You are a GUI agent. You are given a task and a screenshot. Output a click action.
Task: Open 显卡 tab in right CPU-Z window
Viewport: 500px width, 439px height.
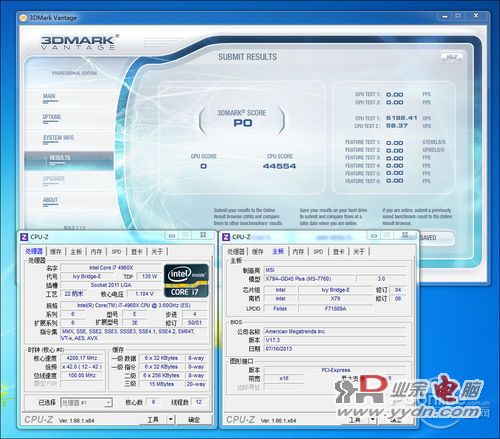point(339,252)
